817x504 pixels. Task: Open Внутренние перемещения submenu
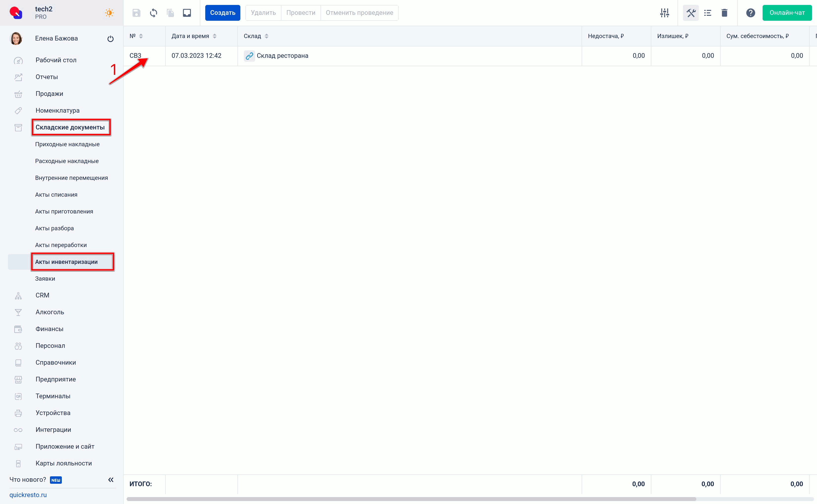(x=71, y=178)
